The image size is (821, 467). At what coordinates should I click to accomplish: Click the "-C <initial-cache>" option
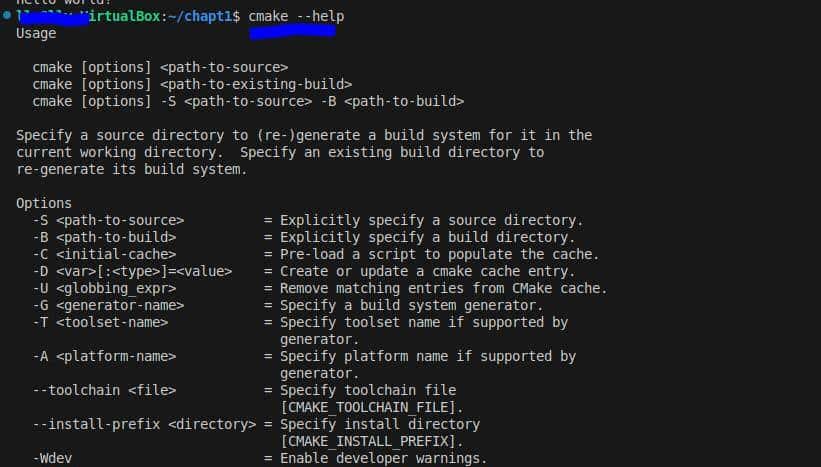tap(108, 254)
